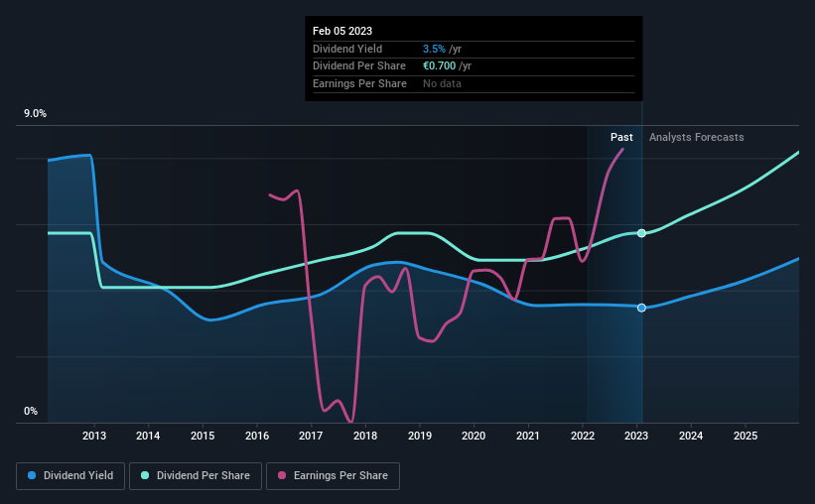
Task: Select the teal data point marker at 2023
Action: 641,233
